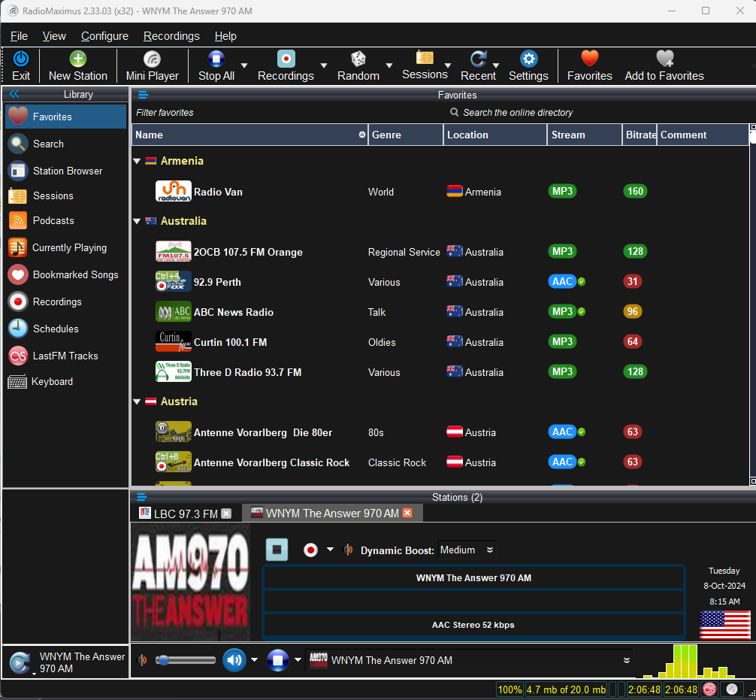Click the orange Favorites heart in the toolbar
Image resolution: width=756 pixels, height=700 pixels.
coord(590,59)
